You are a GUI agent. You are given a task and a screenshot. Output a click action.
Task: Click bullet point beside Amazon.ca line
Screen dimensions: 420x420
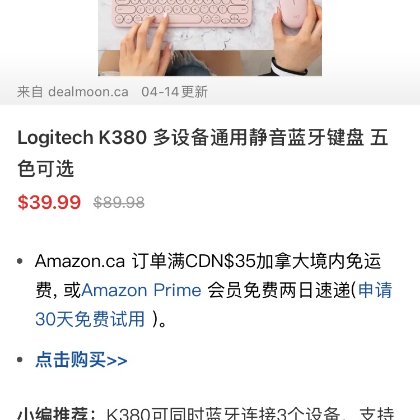coord(20,261)
